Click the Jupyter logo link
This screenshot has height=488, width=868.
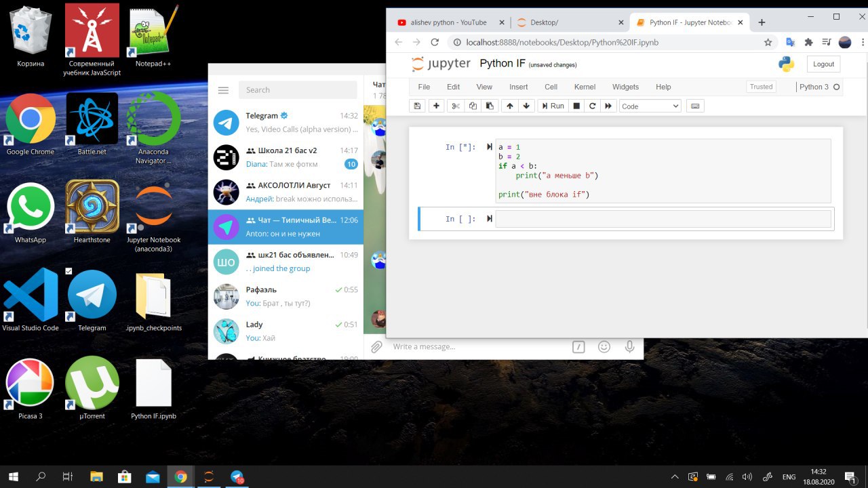click(x=441, y=64)
